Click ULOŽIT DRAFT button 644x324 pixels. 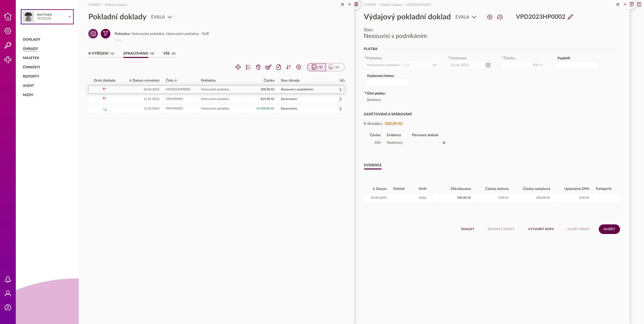(x=578, y=229)
